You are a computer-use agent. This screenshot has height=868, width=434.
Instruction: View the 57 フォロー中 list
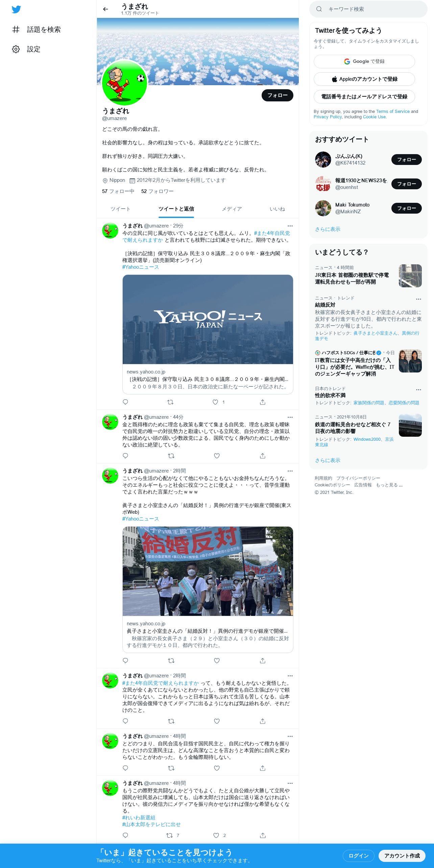tap(118, 191)
